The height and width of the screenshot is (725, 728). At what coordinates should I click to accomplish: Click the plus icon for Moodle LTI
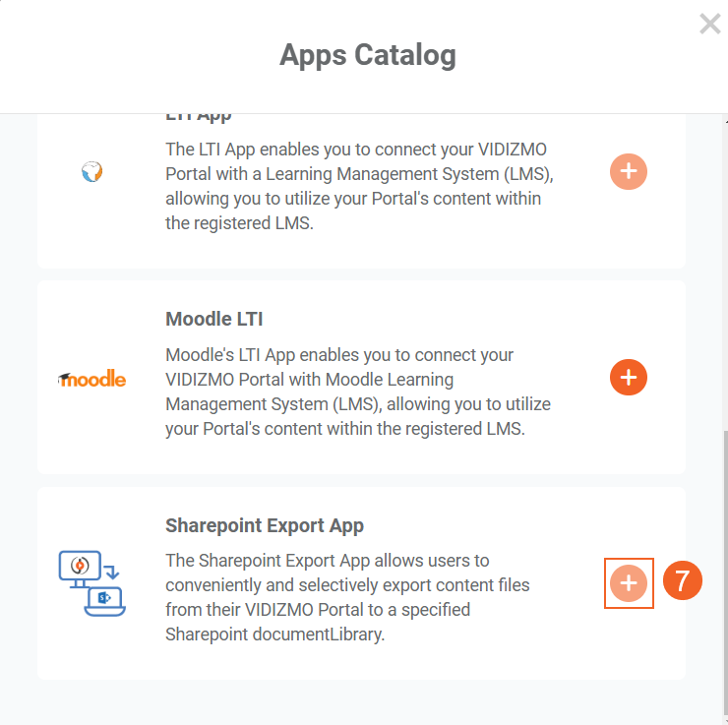(629, 377)
